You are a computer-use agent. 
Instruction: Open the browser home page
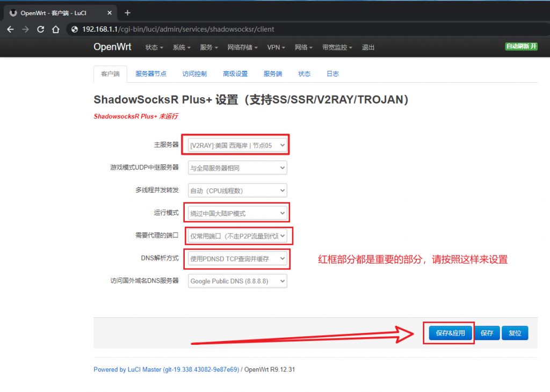tap(56, 30)
